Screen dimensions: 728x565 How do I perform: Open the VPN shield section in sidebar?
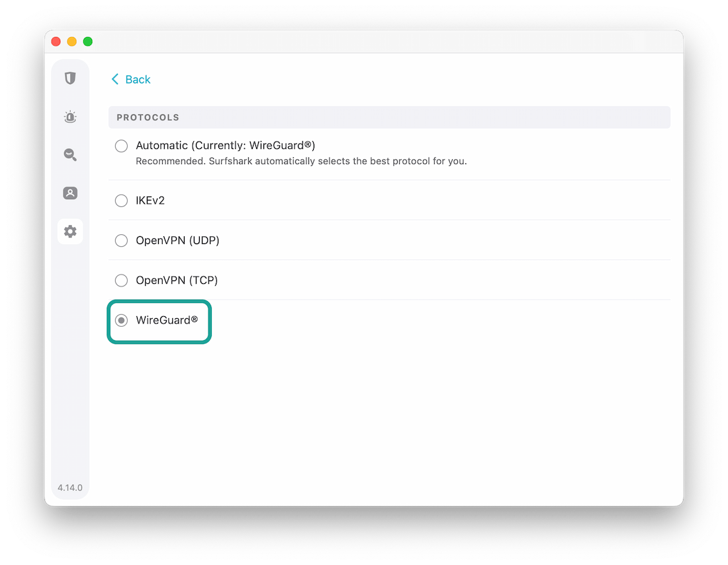[x=70, y=78]
